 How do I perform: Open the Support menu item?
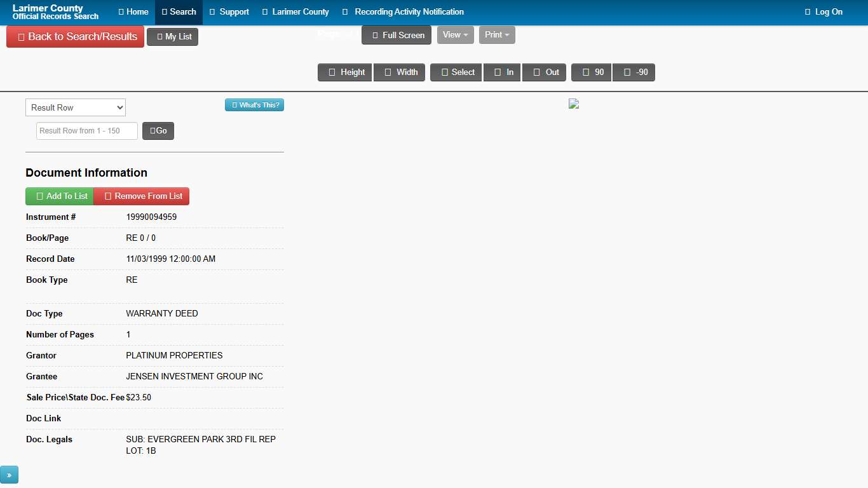point(229,12)
